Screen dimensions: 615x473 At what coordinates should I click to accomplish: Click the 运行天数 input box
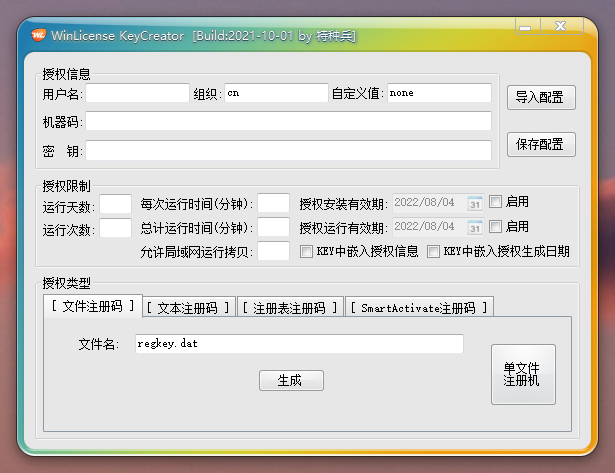[115, 204]
